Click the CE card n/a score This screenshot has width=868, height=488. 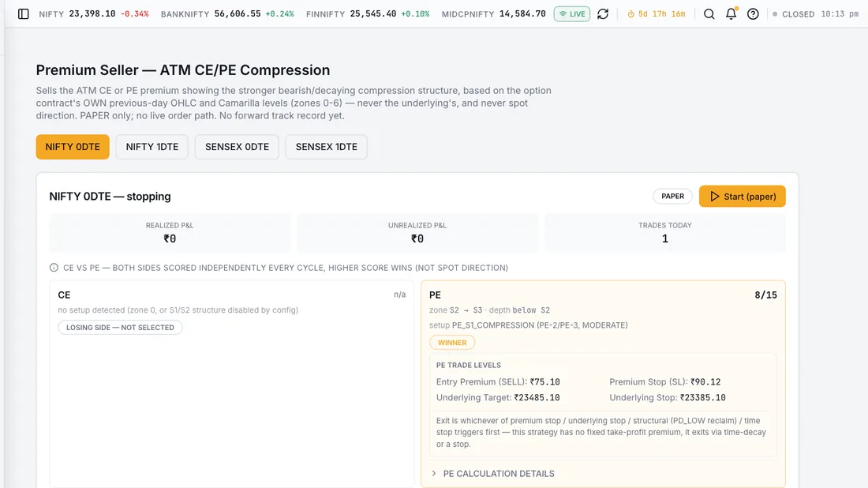click(400, 295)
